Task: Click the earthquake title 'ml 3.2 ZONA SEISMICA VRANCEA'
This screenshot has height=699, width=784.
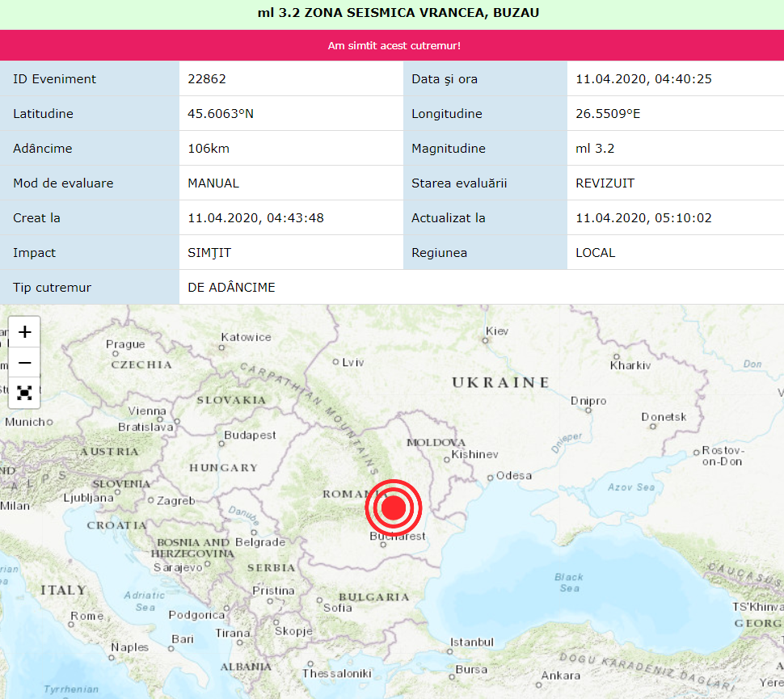Action: [392, 13]
